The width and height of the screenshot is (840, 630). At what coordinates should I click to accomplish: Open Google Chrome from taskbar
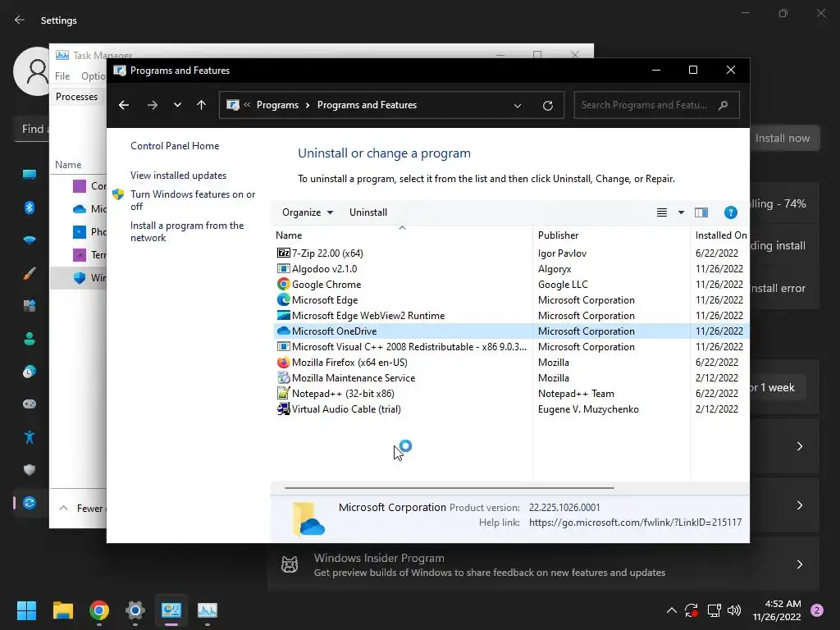click(99, 610)
